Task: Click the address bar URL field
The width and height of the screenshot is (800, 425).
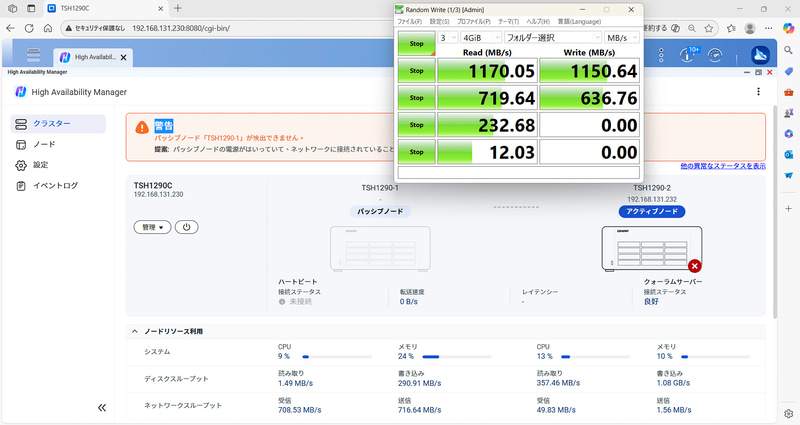Action: (181, 28)
